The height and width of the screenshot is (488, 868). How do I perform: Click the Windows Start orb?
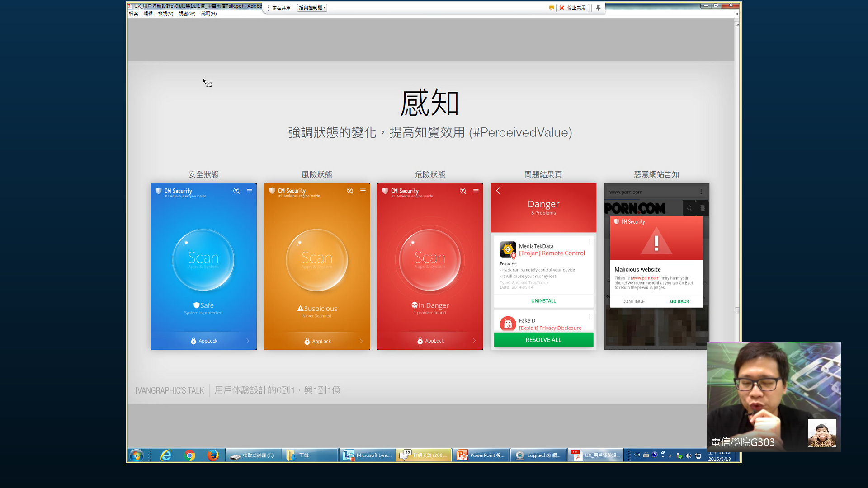tap(136, 455)
